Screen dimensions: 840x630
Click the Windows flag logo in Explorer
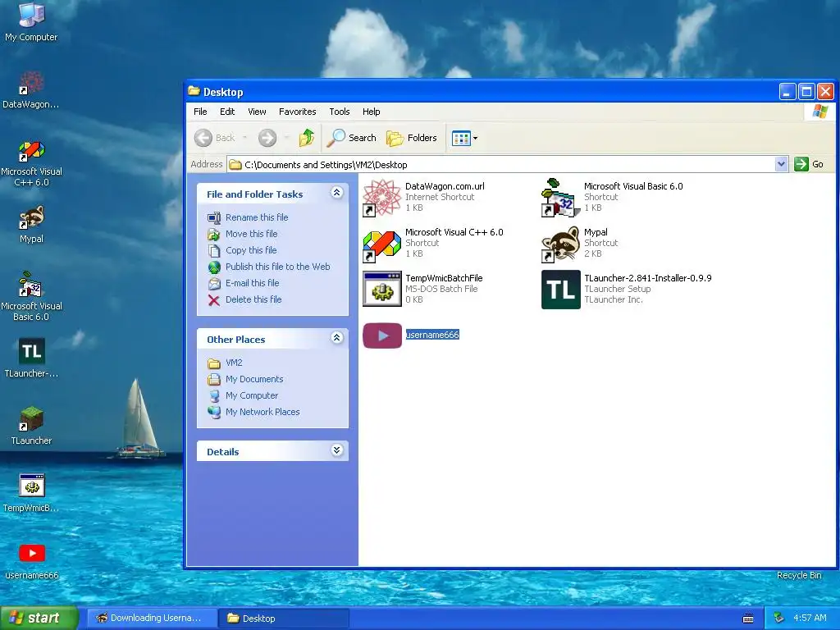819,112
